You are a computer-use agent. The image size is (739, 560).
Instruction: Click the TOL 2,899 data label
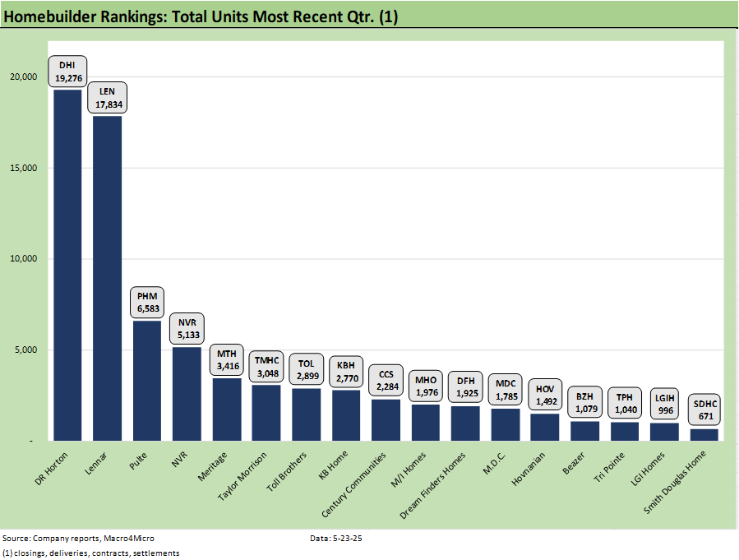(x=307, y=369)
